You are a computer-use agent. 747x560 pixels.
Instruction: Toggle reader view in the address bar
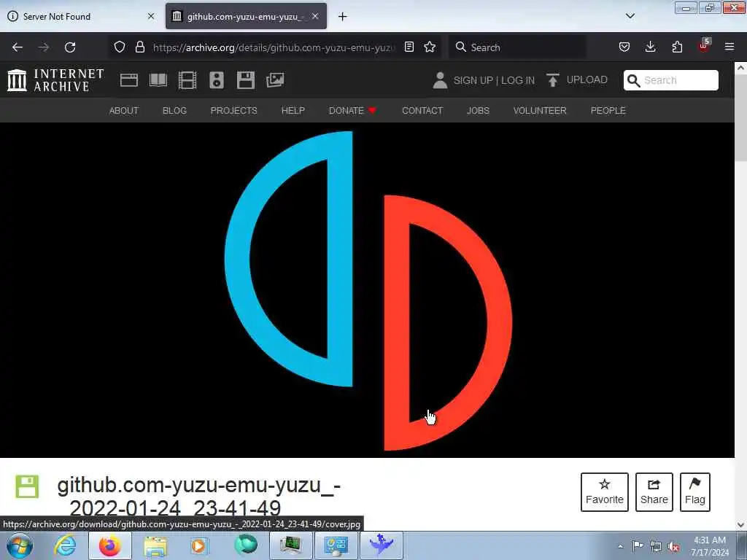(x=409, y=47)
